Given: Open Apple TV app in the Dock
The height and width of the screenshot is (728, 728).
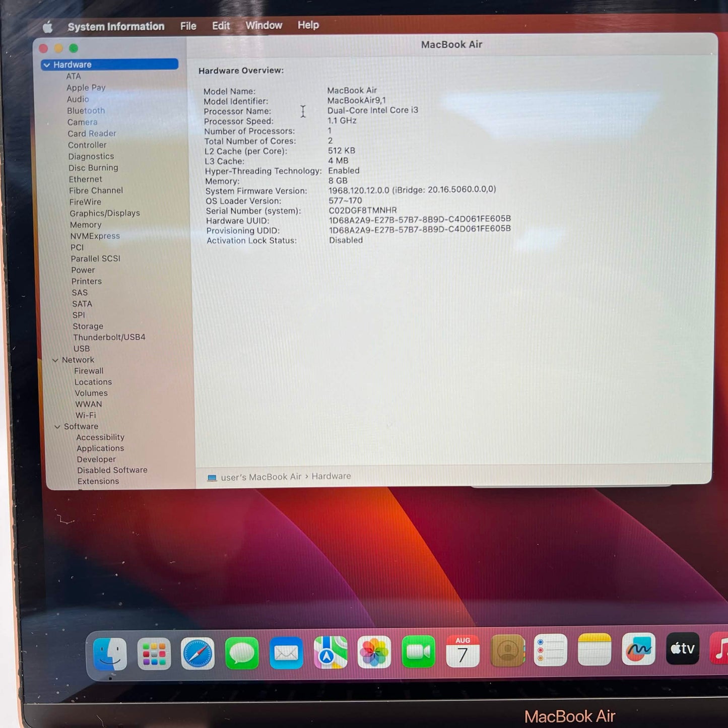Looking at the screenshot, I should click(x=683, y=648).
